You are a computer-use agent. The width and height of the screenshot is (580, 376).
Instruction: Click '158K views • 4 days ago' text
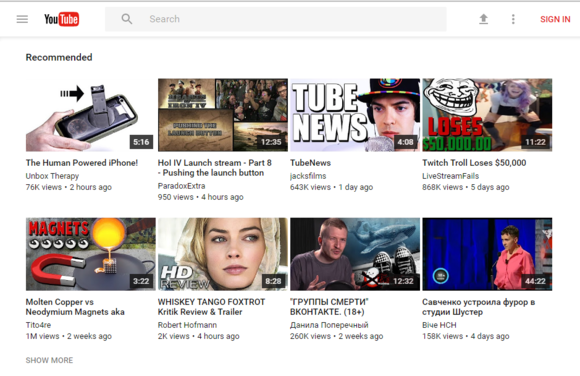pos(466,336)
